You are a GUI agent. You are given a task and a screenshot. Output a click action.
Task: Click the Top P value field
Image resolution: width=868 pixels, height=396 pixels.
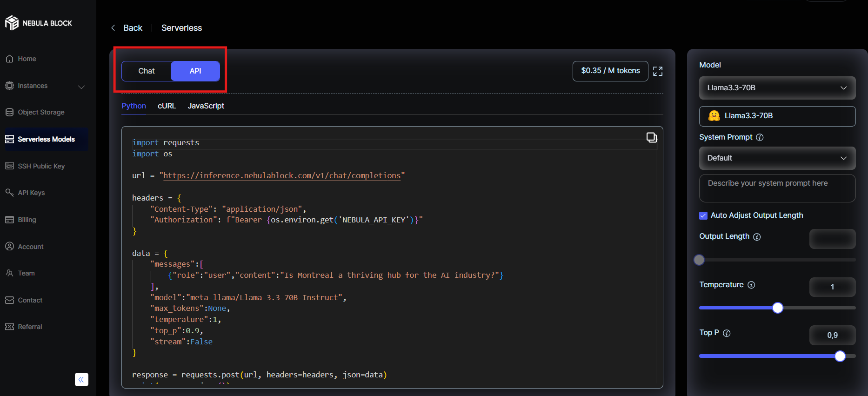pos(832,335)
